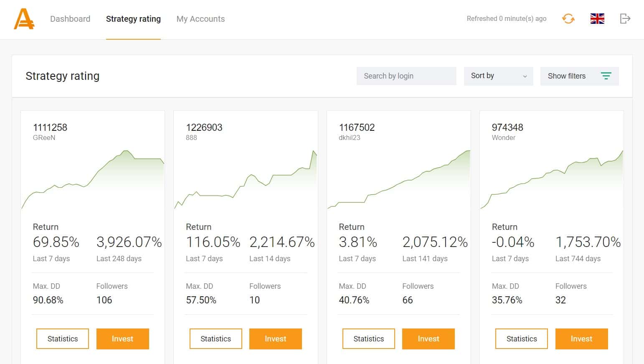Refresh data with the orange sync icon
Viewport: 644px width, 364px height.
pyautogui.click(x=568, y=18)
